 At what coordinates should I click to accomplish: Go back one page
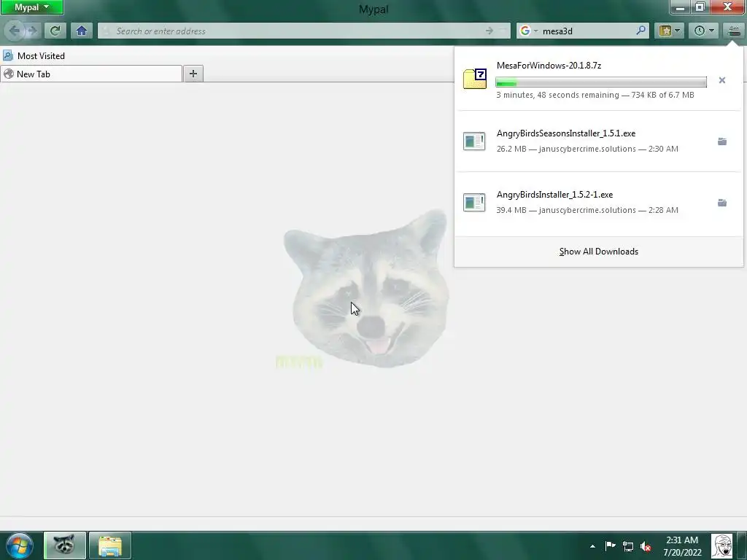[x=15, y=31]
